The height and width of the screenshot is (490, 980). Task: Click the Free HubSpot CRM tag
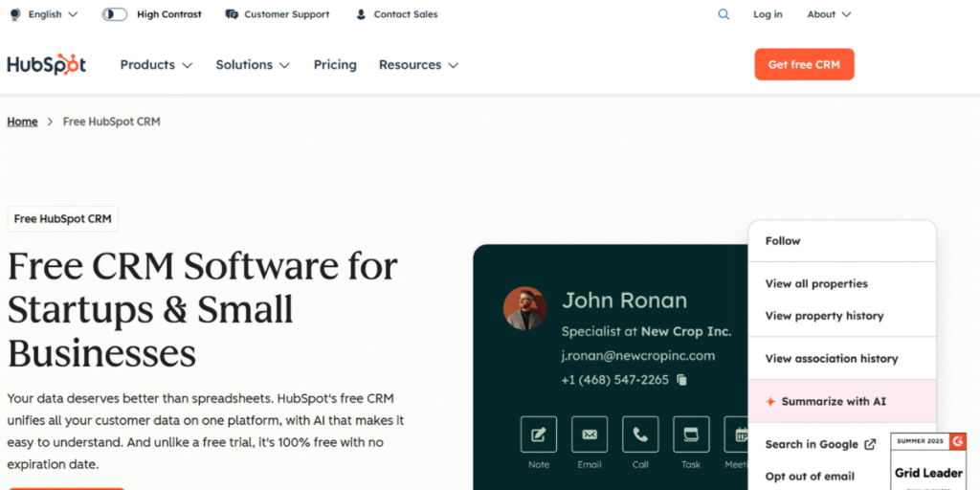coord(62,219)
